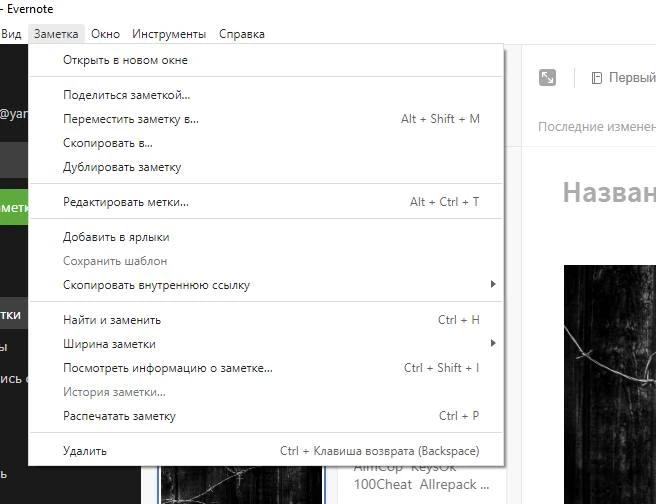
Task: Select Переместить заметку в… entry
Action: (x=266, y=119)
